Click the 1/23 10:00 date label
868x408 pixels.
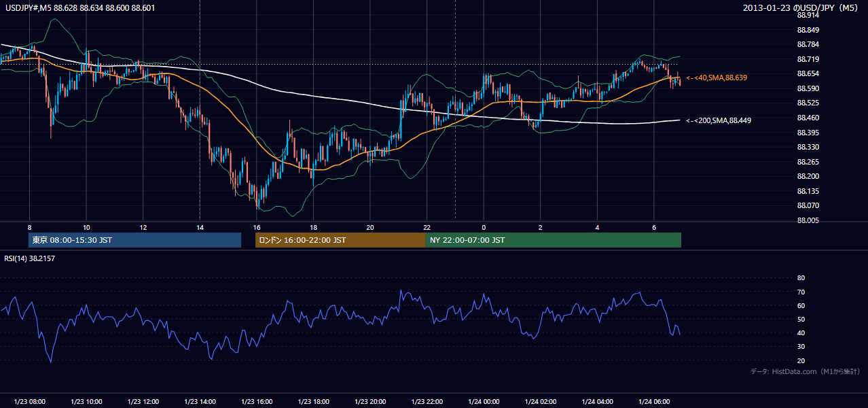pyautogui.click(x=86, y=402)
